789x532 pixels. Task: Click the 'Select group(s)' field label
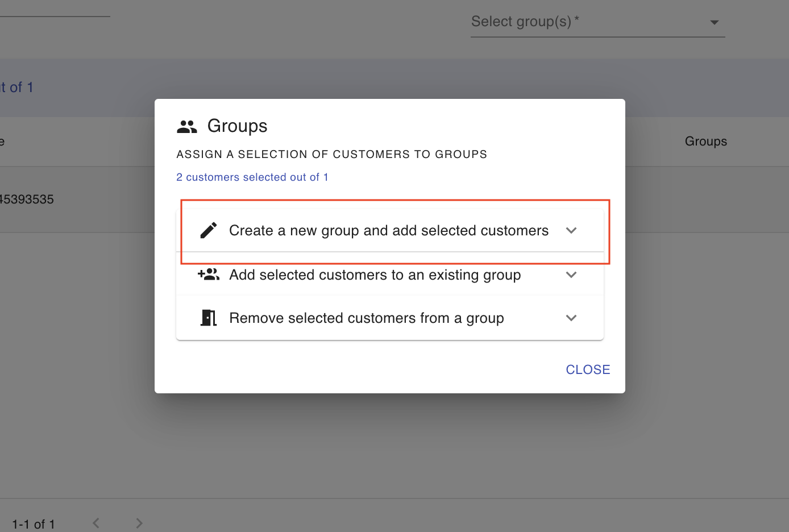525,22
